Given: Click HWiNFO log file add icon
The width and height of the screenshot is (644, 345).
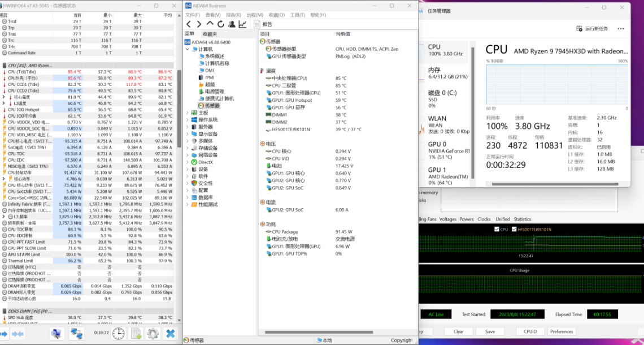Looking at the screenshot, I should point(136,334).
